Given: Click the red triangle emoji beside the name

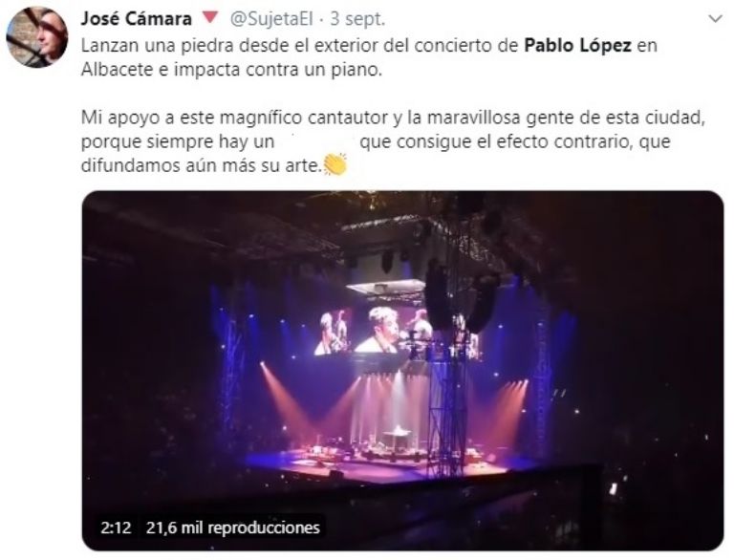Looking at the screenshot, I should (x=210, y=18).
